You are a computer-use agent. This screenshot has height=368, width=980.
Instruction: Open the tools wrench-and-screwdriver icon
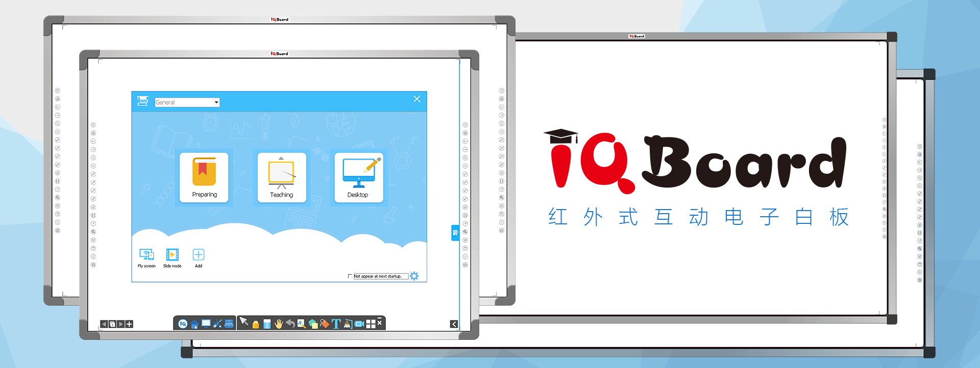tap(217, 324)
